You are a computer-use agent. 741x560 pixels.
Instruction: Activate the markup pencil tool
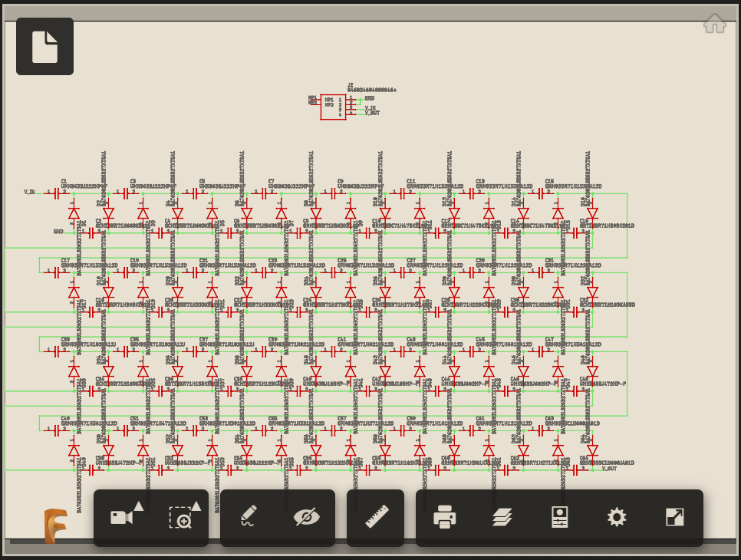249,516
